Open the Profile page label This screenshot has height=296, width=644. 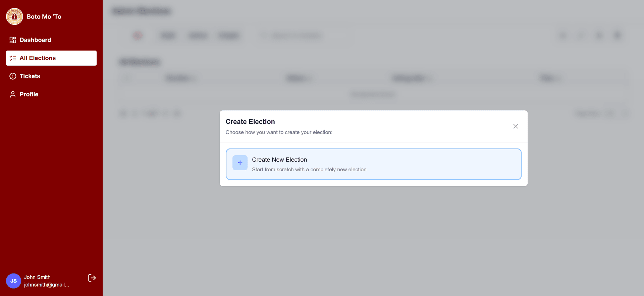tap(29, 94)
